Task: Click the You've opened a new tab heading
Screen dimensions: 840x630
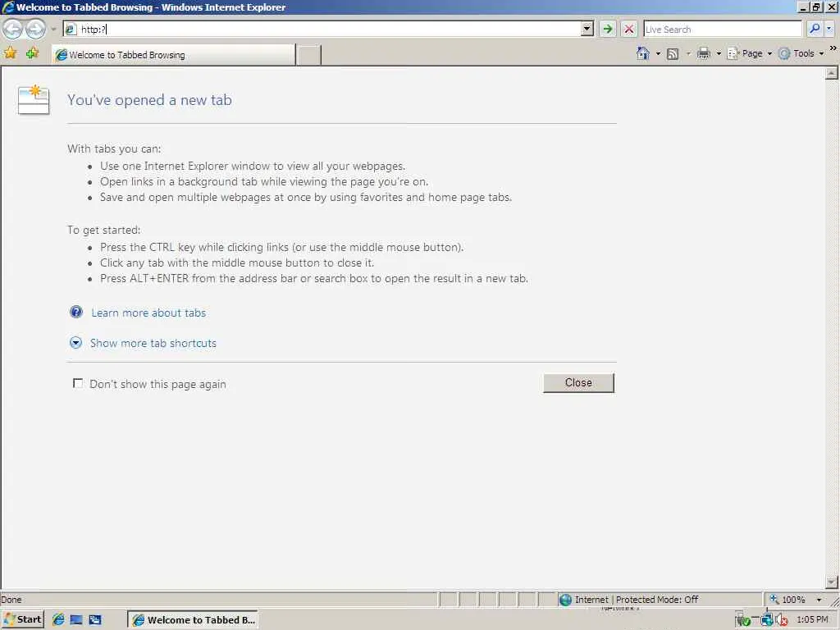Action: tap(149, 100)
